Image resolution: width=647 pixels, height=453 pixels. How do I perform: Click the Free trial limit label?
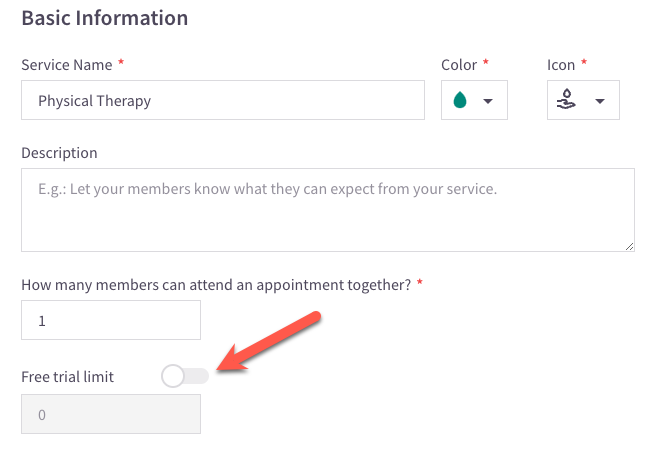[x=68, y=377]
